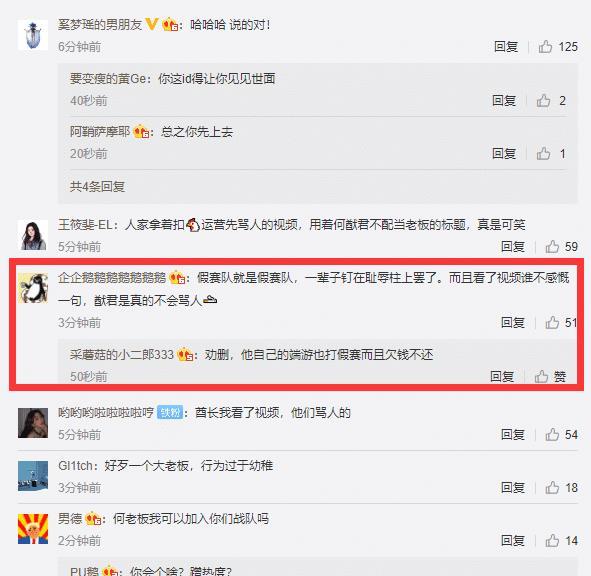
Task: Open Gl1tch's profile avatar
Action: (33, 476)
